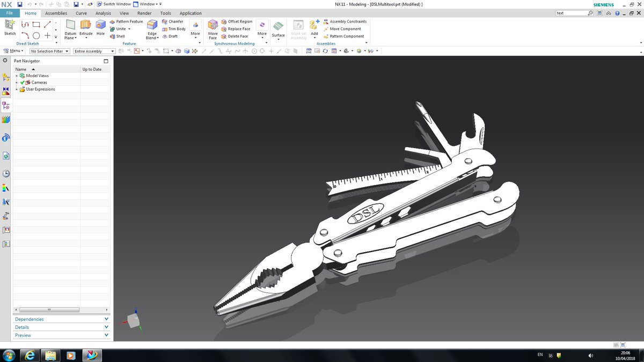The width and height of the screenshot is (644, 362).
Task: Choose the Circle sketch tool
Action: tap(36, 35)
